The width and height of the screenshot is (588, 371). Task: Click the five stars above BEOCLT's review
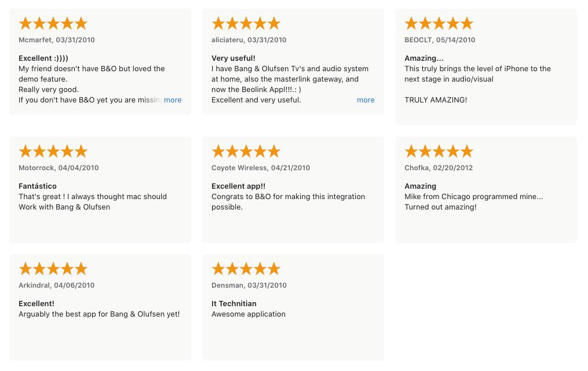click(x=439, y=24)
